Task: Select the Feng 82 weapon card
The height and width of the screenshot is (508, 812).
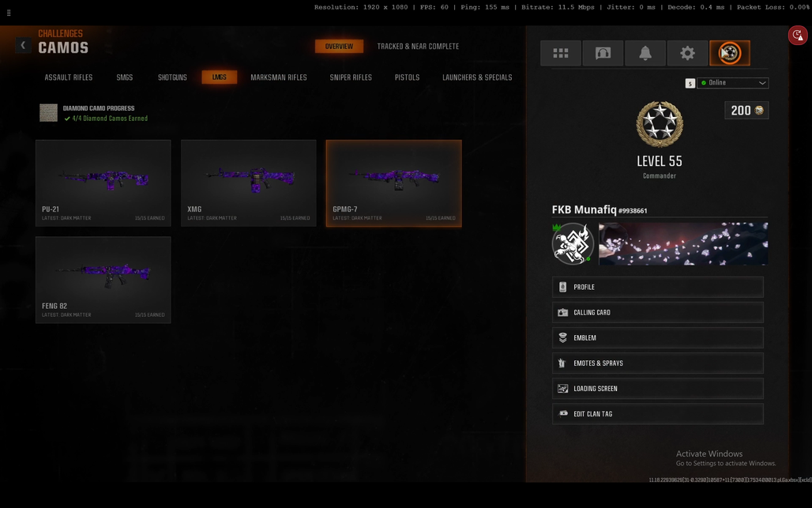Action: pyautogui.click(x=103, y=280)
